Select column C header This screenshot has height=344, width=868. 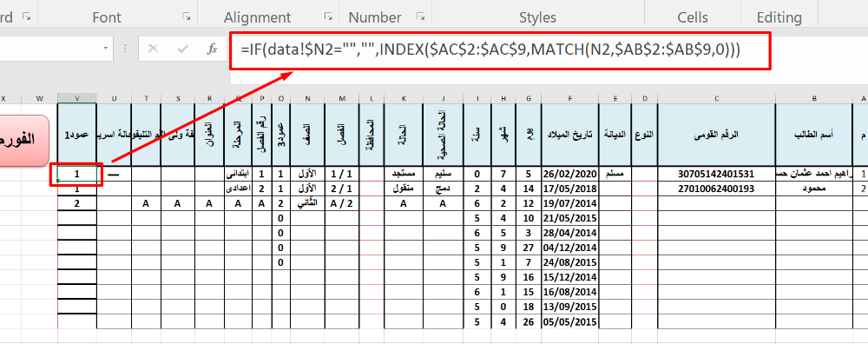[716, 99]
